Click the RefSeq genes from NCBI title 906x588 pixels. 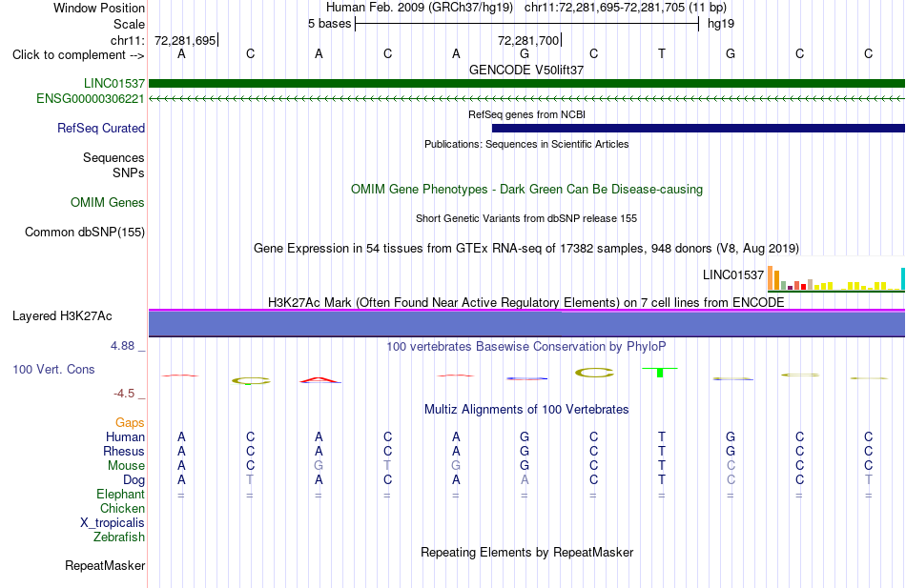click(x=527, y=114)
